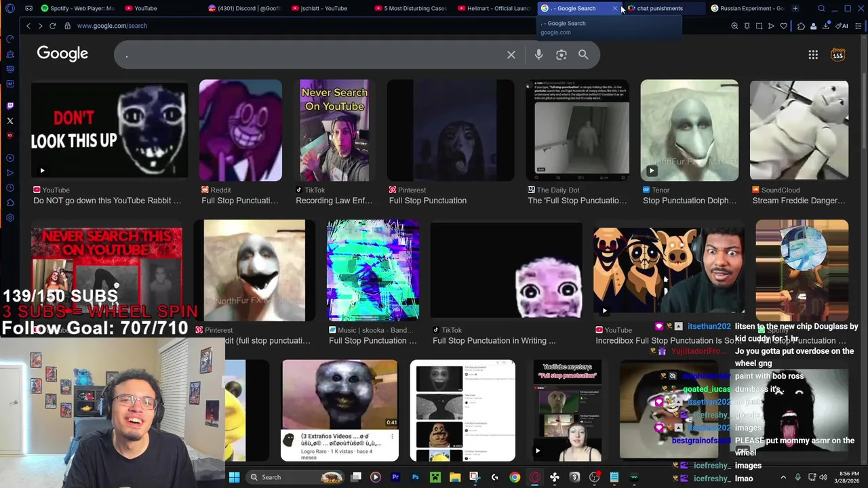
Task: Open Pinterest Full Stop Punctuation result link
Action: coord(427,201)
